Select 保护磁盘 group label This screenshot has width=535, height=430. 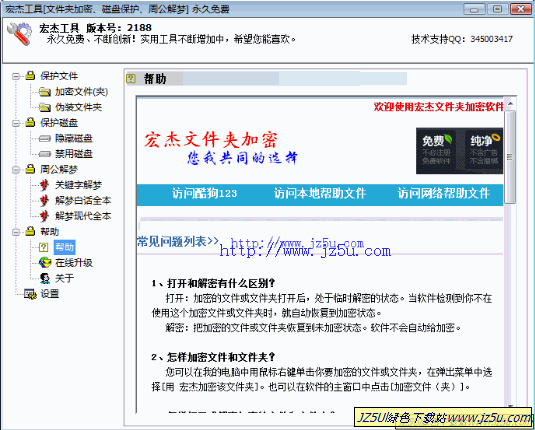coord(59,123)
